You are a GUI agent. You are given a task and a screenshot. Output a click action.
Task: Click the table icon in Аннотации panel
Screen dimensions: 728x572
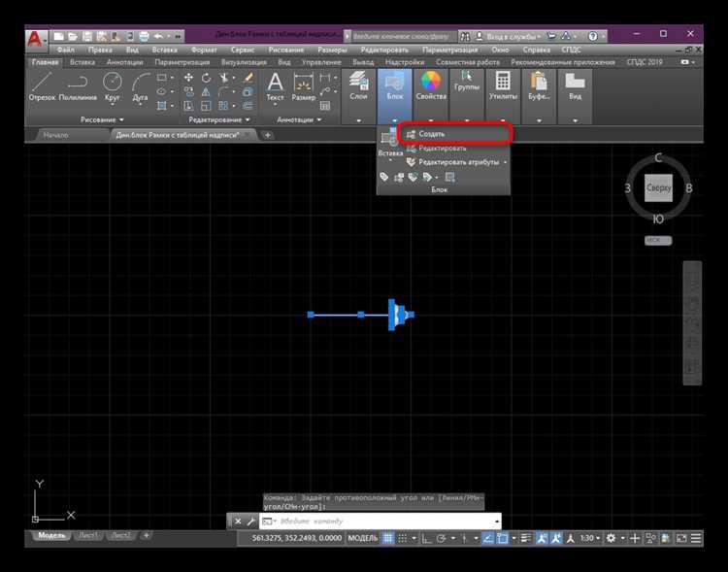click(325, 106)
